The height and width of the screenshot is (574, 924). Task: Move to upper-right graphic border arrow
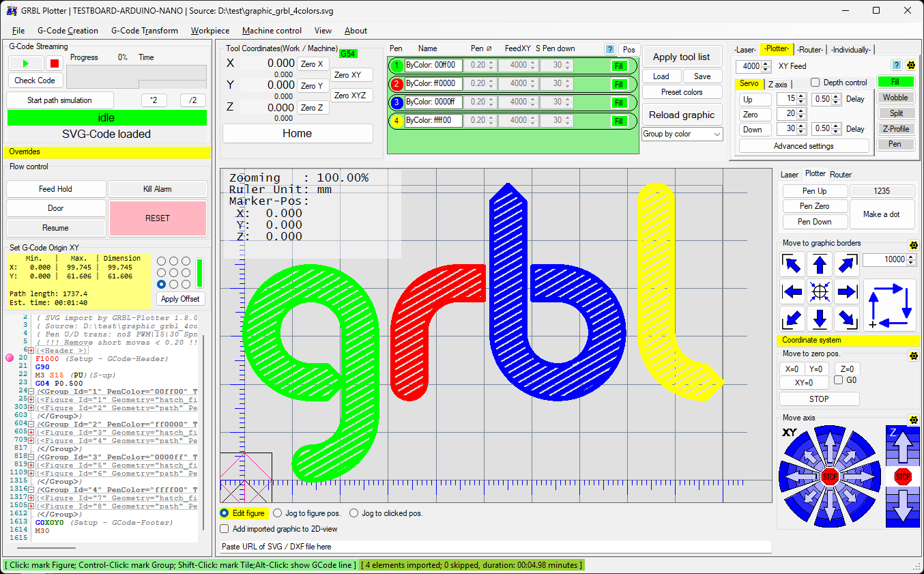[847, 265]
